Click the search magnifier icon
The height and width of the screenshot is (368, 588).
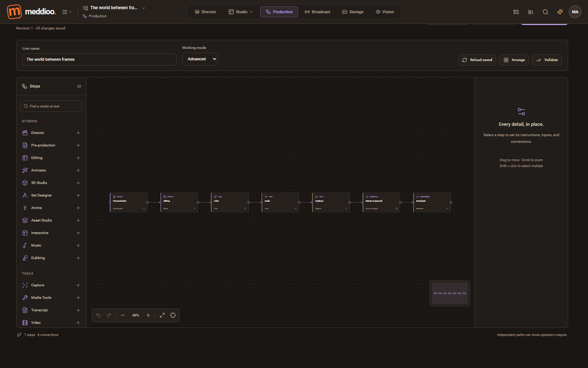545,12
